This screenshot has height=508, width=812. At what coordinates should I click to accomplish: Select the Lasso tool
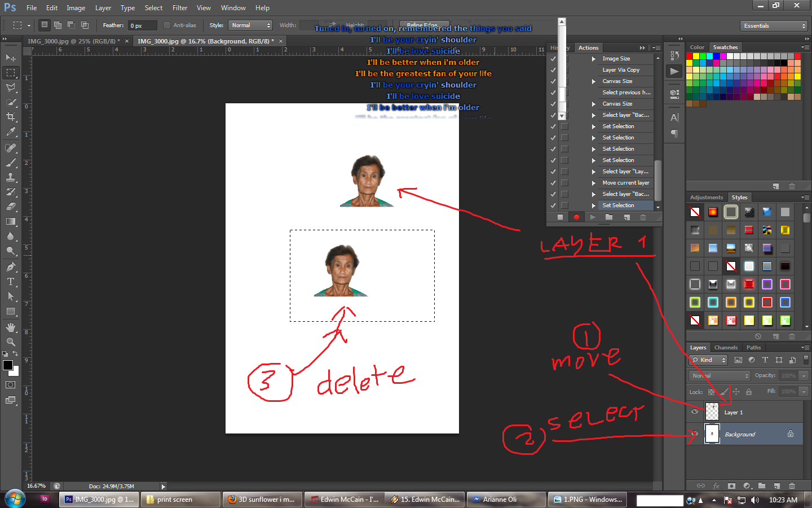coord(11,87)
